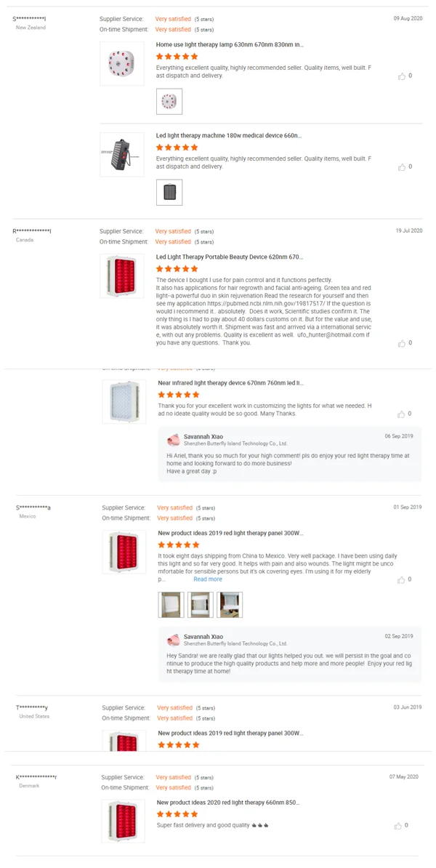Thumbs-up the Near infrared light therapy review
Screen dimensions: 436x868
(402, 414)
